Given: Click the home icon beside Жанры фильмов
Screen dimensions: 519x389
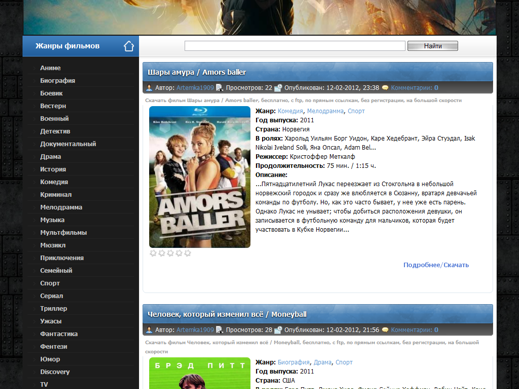Looking at the screenshot, I should click(129, 46).
